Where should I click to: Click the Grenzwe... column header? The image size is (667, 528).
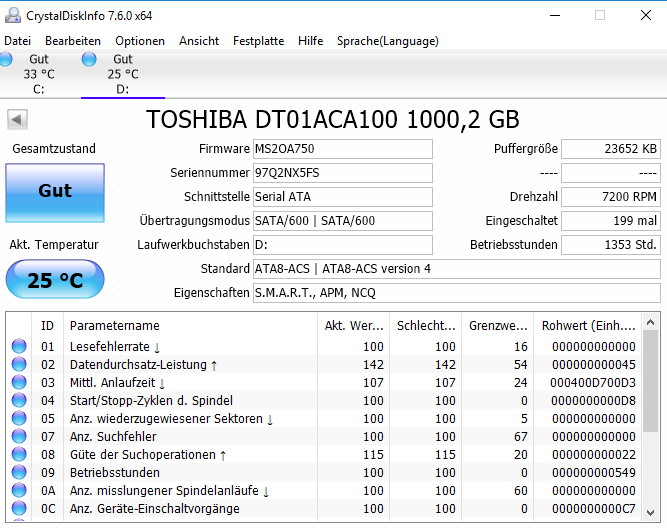[498, 325]
